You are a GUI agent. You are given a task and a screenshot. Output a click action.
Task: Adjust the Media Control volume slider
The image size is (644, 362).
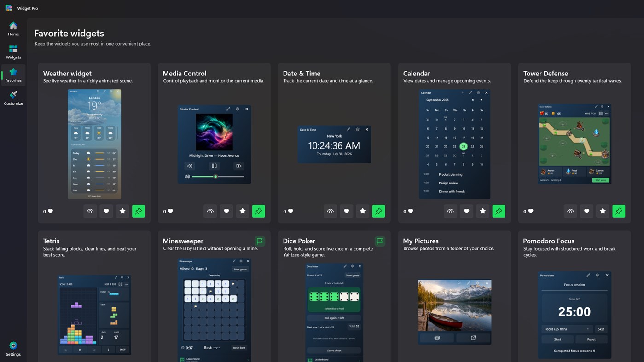coord(218,177)
